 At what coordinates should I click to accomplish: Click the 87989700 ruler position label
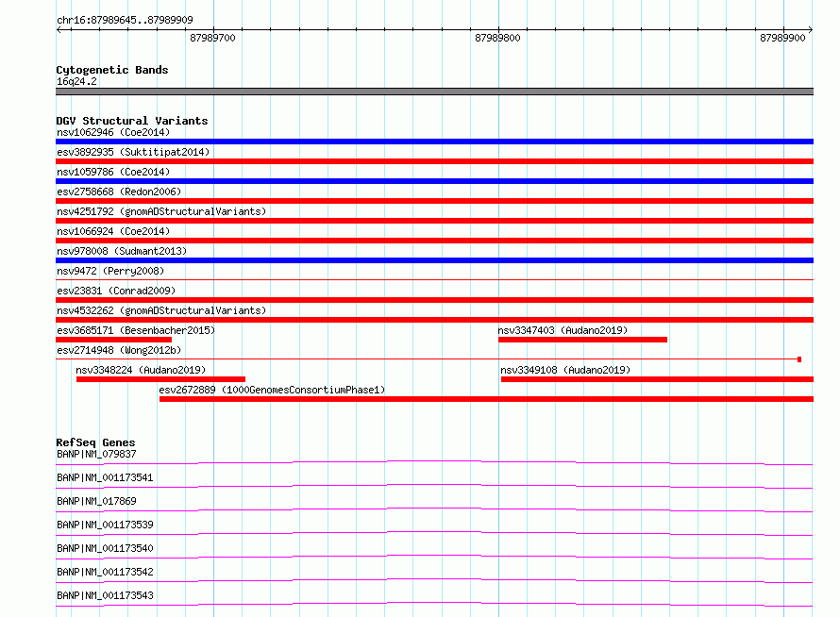(x=212, y=38)
